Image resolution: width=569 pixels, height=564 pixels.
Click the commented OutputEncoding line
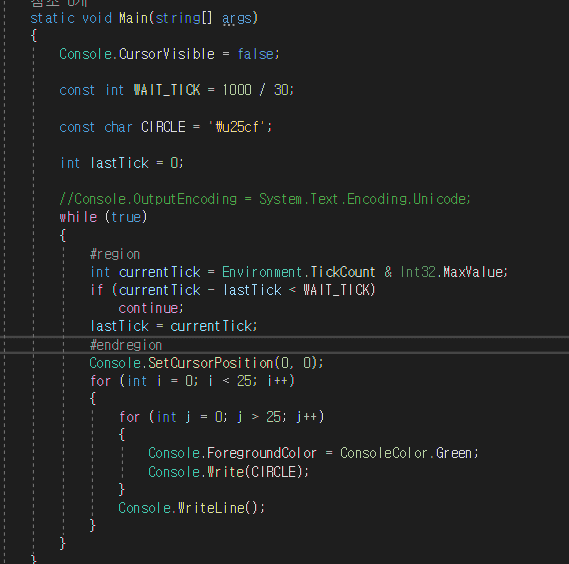point(265,199)
